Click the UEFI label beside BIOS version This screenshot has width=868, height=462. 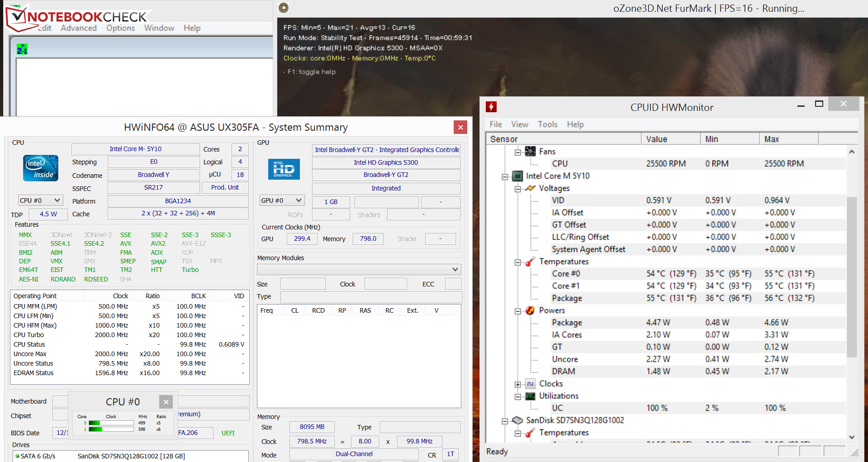tap(228, 433)
